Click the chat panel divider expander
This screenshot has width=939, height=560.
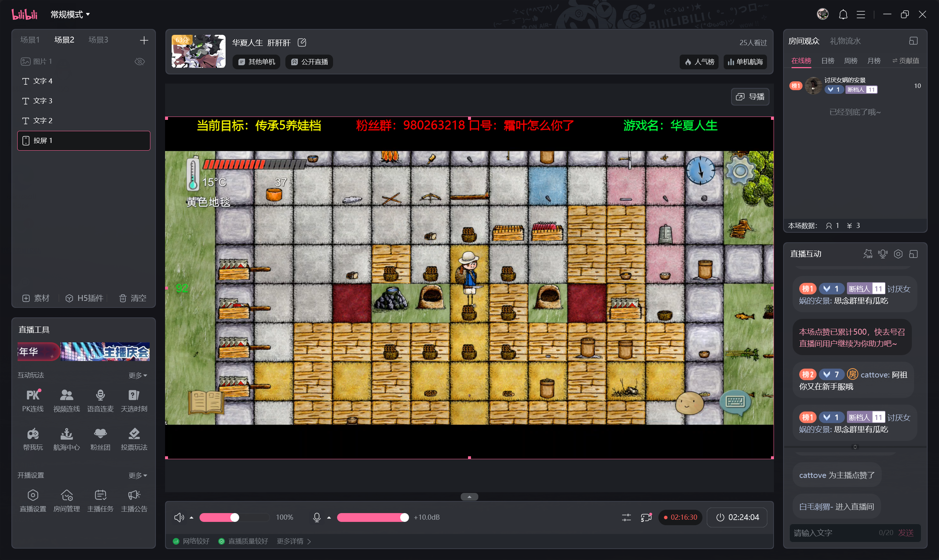855,447
